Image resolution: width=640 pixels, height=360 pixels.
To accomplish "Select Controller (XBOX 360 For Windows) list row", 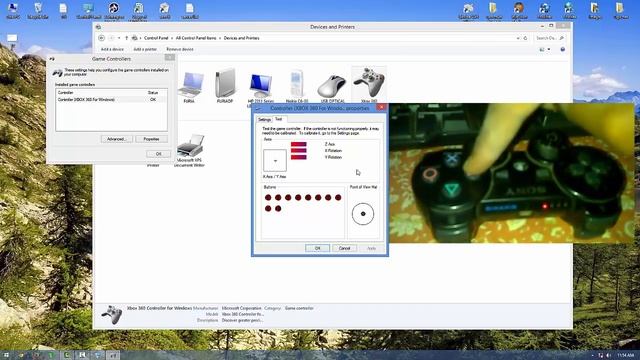I will point(111,100).
